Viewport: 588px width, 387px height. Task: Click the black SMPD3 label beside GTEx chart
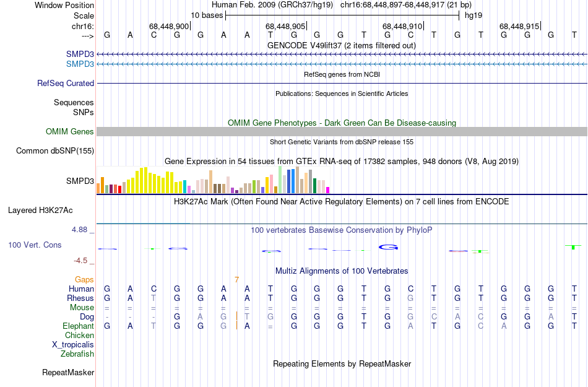[80, 181]
